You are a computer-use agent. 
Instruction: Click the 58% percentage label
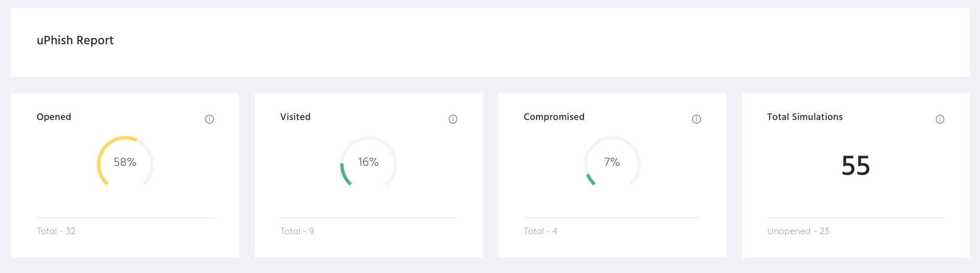[125, 162]
